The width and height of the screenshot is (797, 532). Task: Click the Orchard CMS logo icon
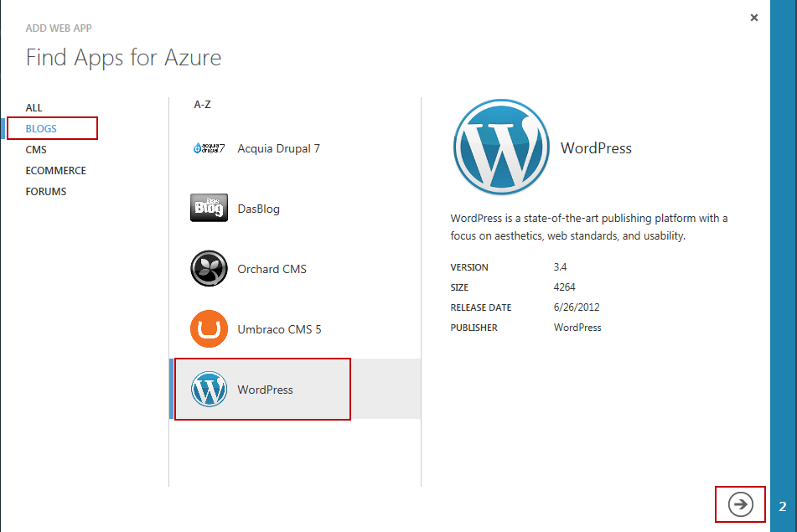click(209, 268)
